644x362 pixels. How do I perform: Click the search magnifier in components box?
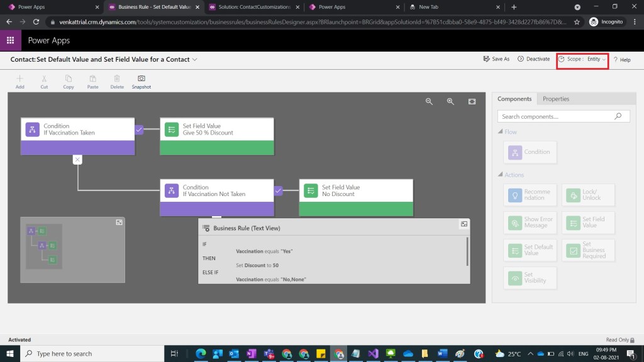[x=618, y=116]
